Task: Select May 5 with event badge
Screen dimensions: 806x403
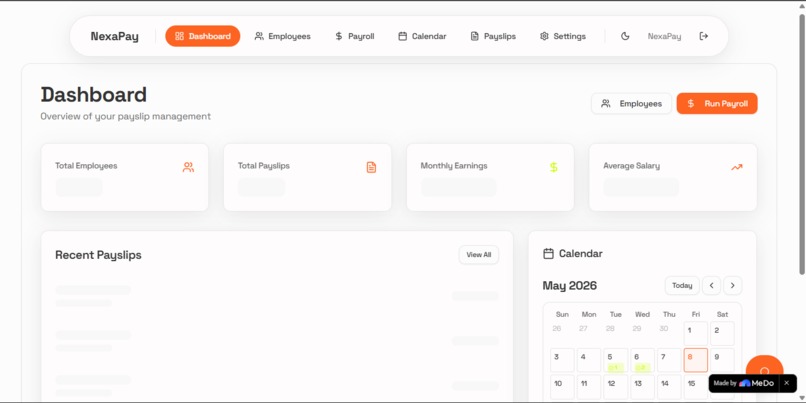Action: pos(615,360)
